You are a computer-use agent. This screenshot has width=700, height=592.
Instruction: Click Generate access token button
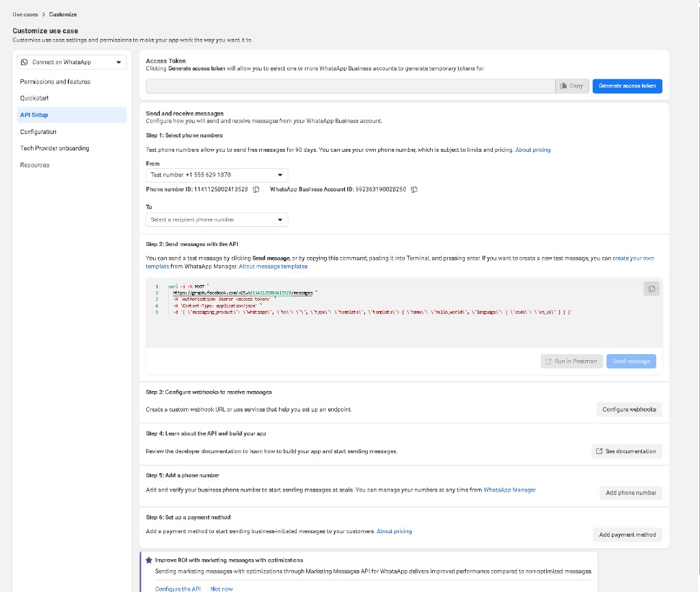(x=628, y=85)
